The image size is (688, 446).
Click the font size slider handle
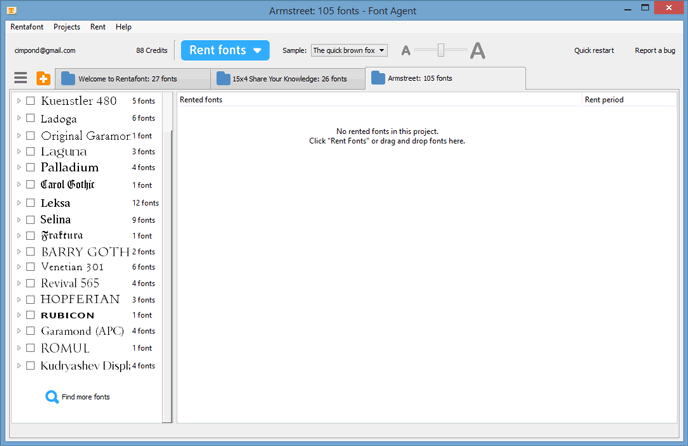tap(441, 50)
